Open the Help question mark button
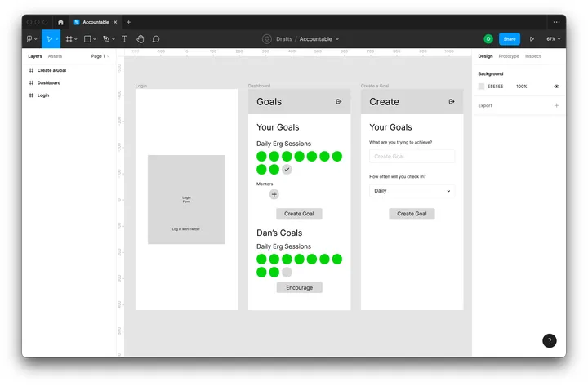Screen dimensions: 588x386 coord(550,340)
